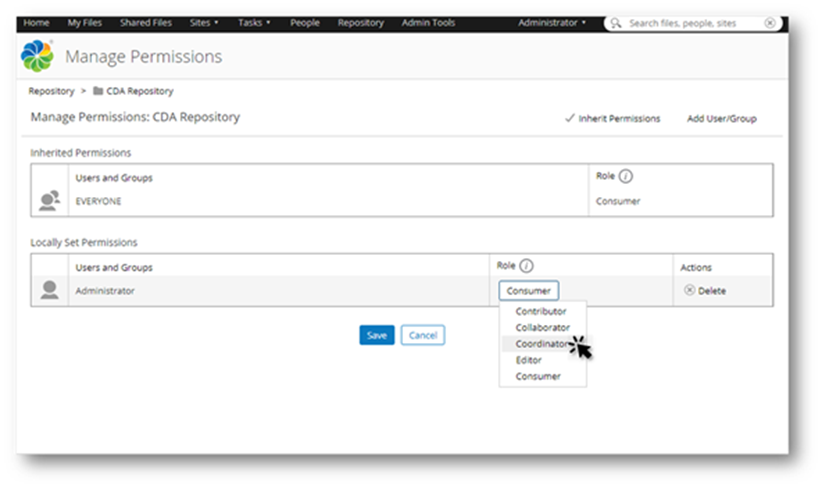
Task: Open Admin Tools in top navigation
Action: 427,22
